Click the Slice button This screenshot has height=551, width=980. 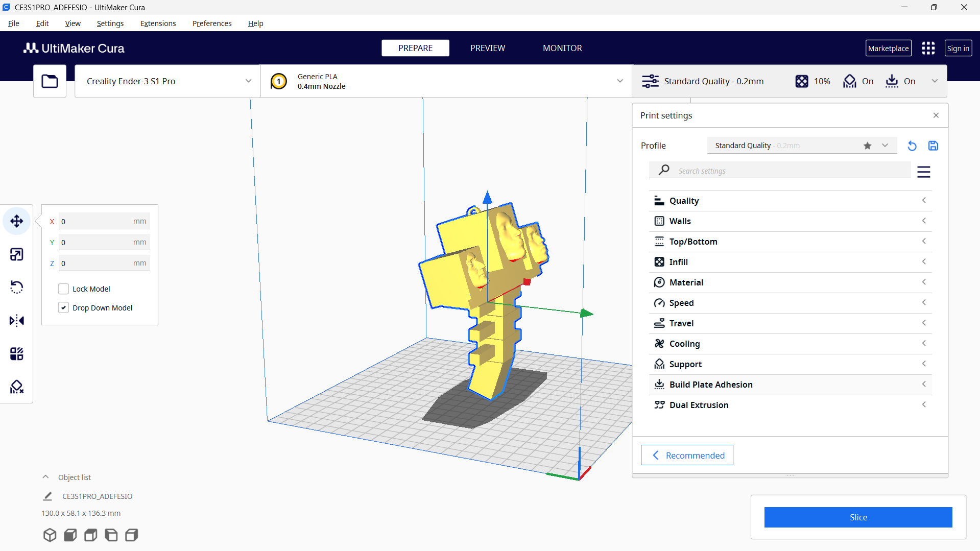point(858,517)
